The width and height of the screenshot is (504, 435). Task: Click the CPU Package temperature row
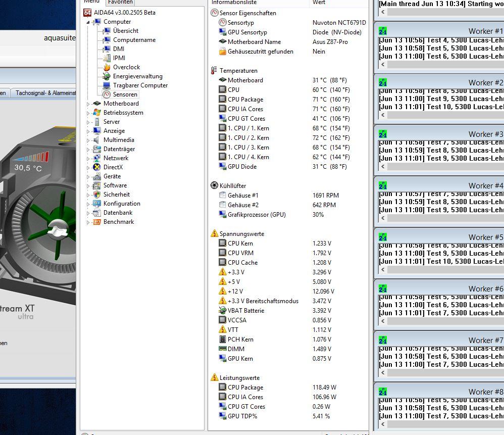pyautogui.click(x=289, y=100)
